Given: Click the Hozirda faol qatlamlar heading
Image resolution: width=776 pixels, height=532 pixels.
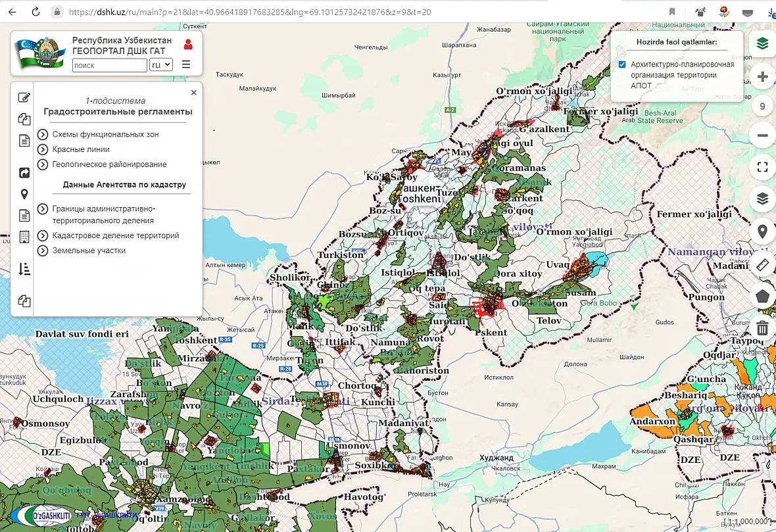Looking at the screenshot, I should [x=677, y=42].
